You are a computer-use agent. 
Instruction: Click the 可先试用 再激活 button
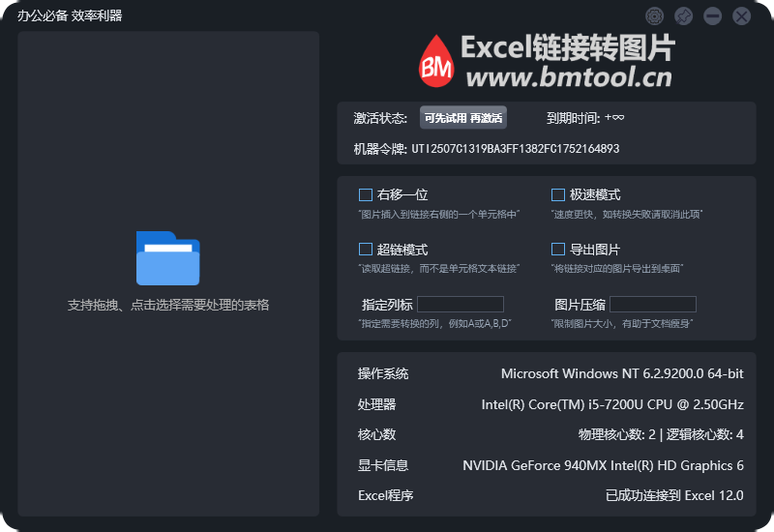click(463, 118)
